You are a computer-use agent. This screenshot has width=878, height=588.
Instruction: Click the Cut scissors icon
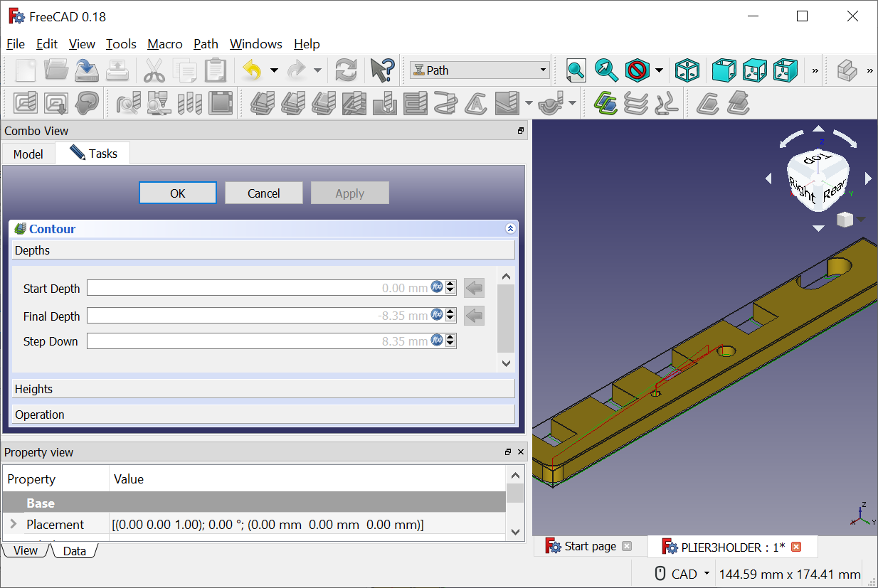click(x=154, y=70)
